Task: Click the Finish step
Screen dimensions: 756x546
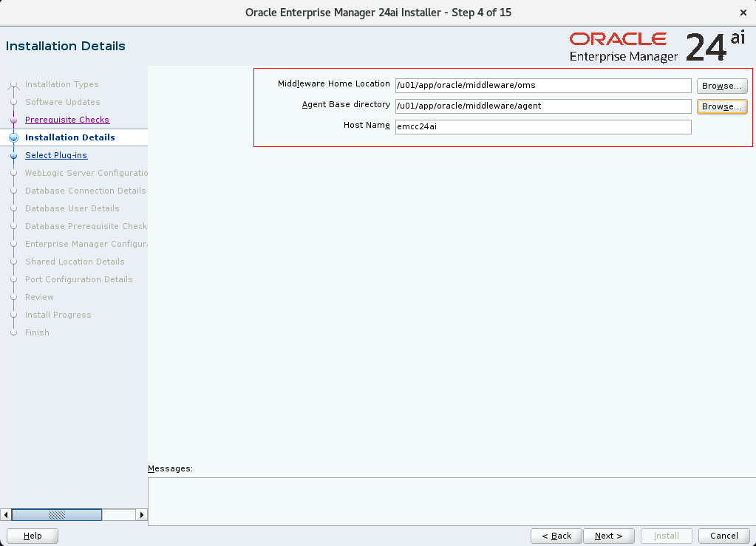Action: 37,332
